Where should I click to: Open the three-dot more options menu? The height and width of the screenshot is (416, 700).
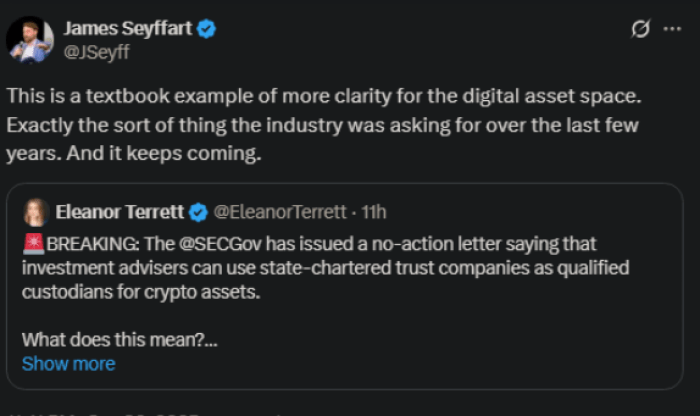(x=672, y=30)
